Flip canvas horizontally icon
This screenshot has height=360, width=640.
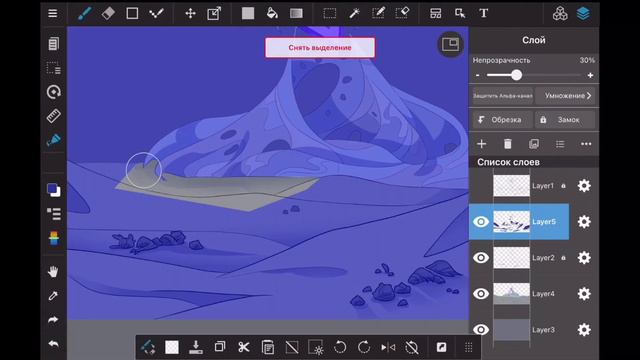pyautogui.click(x=388, y=347)
